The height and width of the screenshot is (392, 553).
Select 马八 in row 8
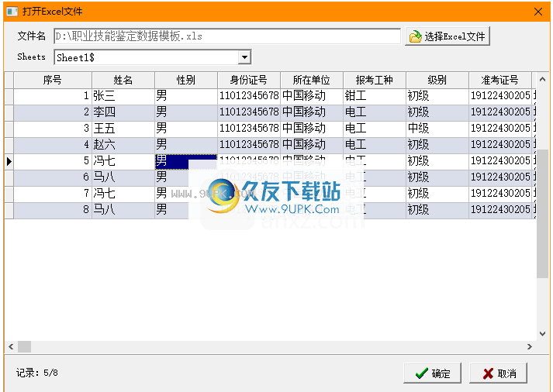123,210
